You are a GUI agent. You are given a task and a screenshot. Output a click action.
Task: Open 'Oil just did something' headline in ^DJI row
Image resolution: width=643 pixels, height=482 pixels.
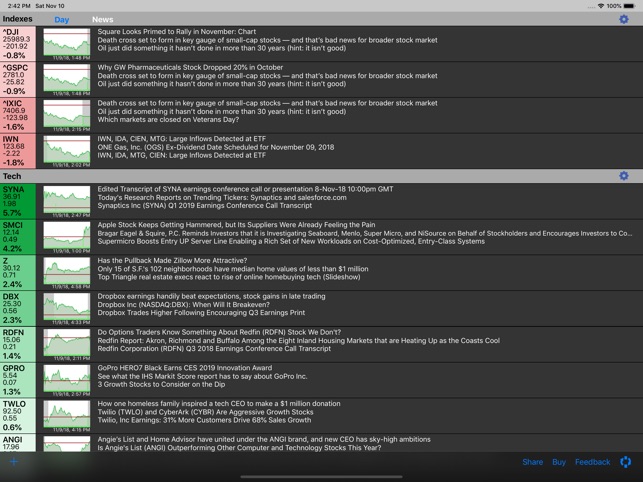(x=221, y=48)
